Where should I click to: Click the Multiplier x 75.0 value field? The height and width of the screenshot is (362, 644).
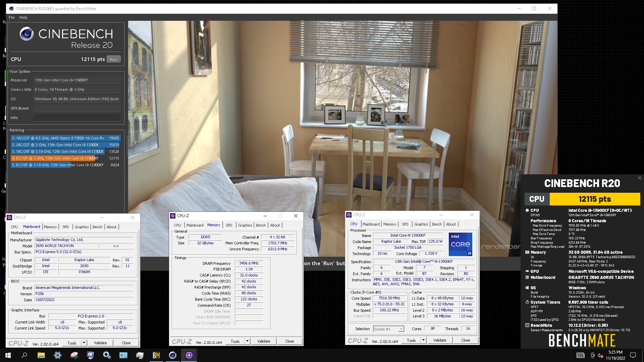[x=389, y=304]
